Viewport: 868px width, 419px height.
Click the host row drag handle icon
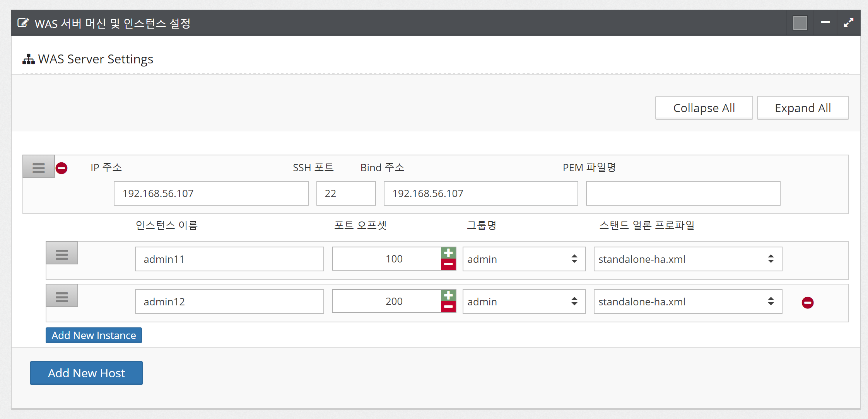coord(38,167)
